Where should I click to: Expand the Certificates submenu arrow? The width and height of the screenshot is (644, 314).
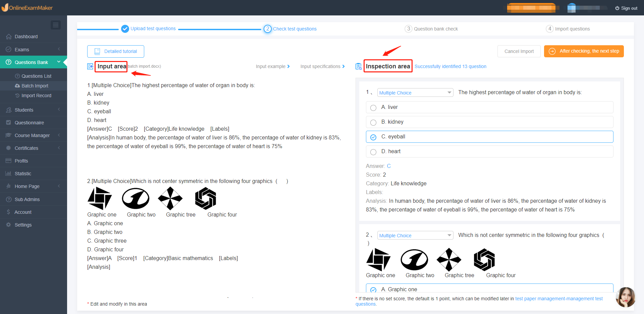pyautogui.click(x=59, y=148)
